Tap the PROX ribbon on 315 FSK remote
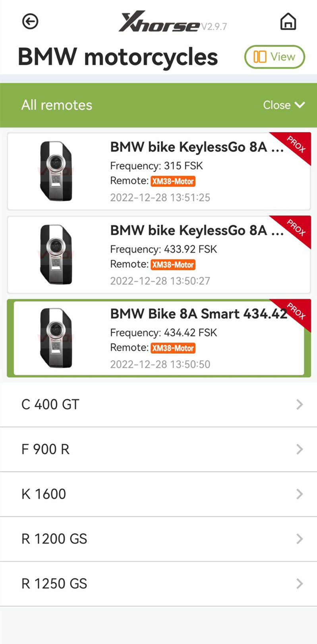 pos(296,144)
